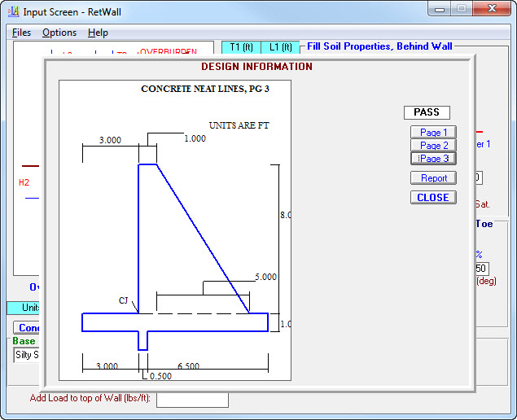This screenshot has height=420, width=517.
Task: Open the Options menu
Action: coord(59,33)
